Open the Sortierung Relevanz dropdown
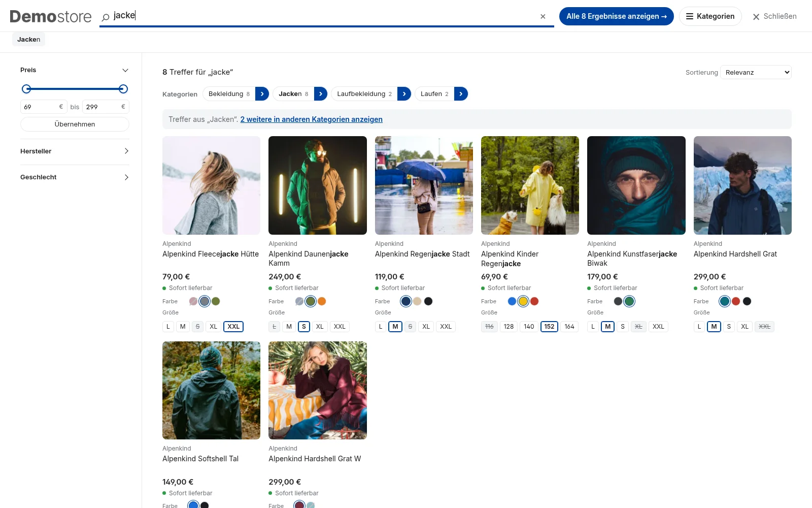Viewport: 812px width, 508px height. (x=756, y=72)
